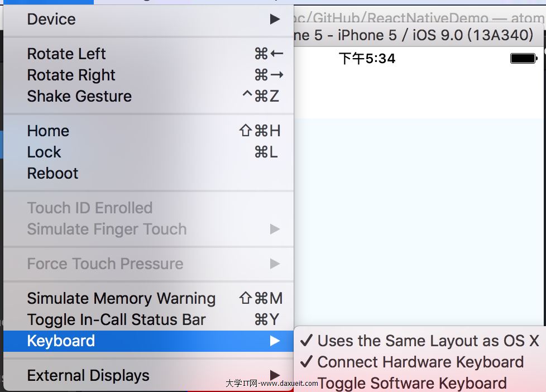Image resolution: width=546 pixels, height=392 pixels.
Task: Expand the Keyboard submenu
Action: tap(61, 341)
